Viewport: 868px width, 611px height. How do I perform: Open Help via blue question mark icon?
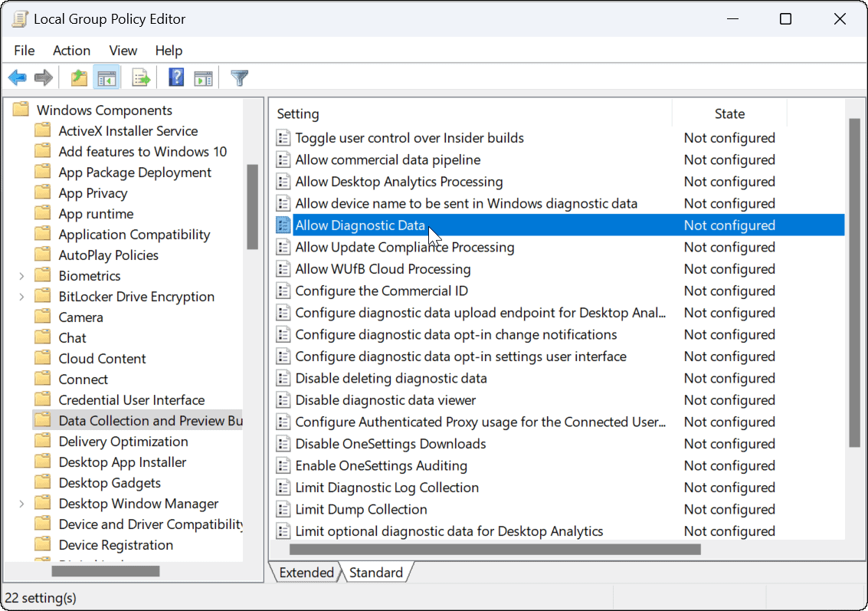click(176, 78)
